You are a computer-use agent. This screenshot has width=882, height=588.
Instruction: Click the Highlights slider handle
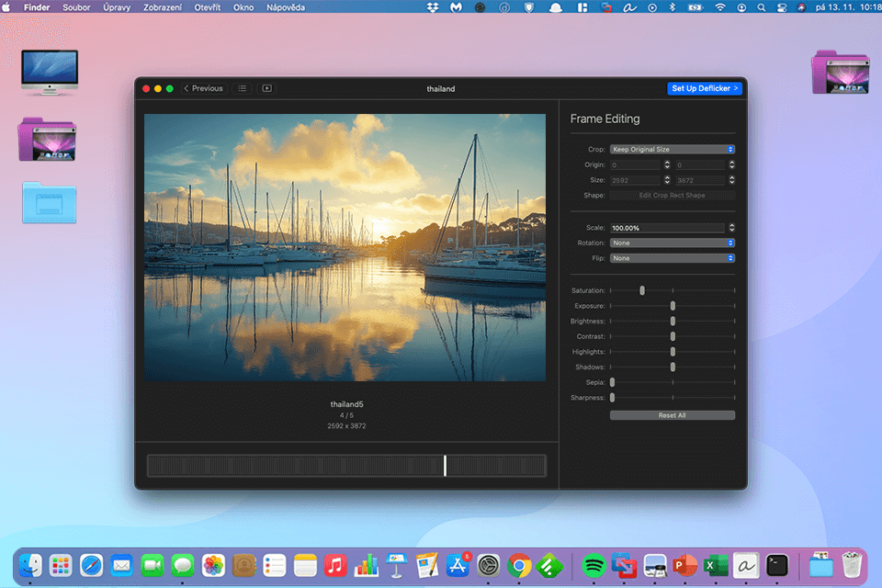(x=673, y=352)
